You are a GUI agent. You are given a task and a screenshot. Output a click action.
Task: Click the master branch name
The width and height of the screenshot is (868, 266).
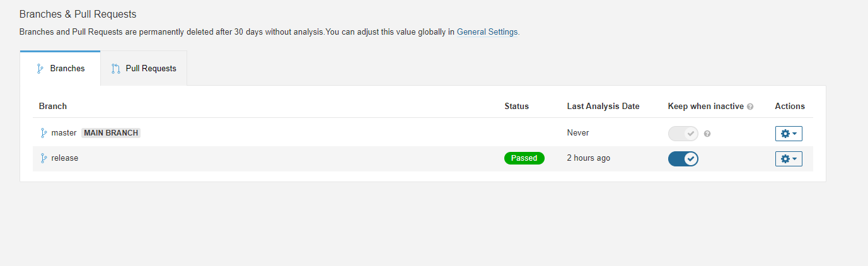pyautogui.click(x=64, y=133)
